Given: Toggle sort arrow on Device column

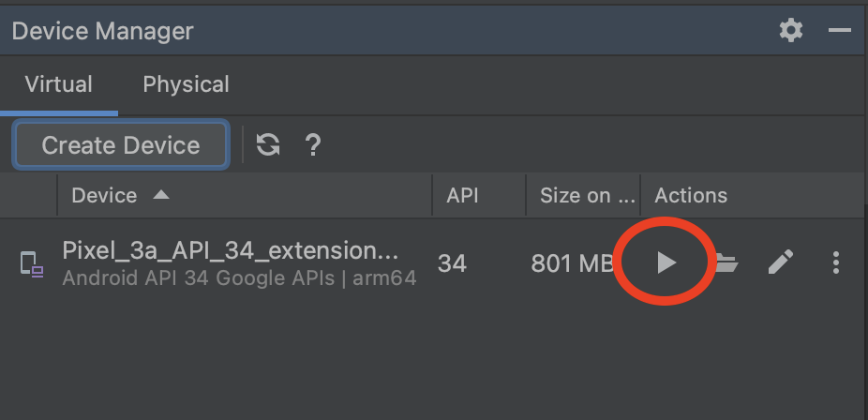Looking at the screenshot, I should (161, 195).
